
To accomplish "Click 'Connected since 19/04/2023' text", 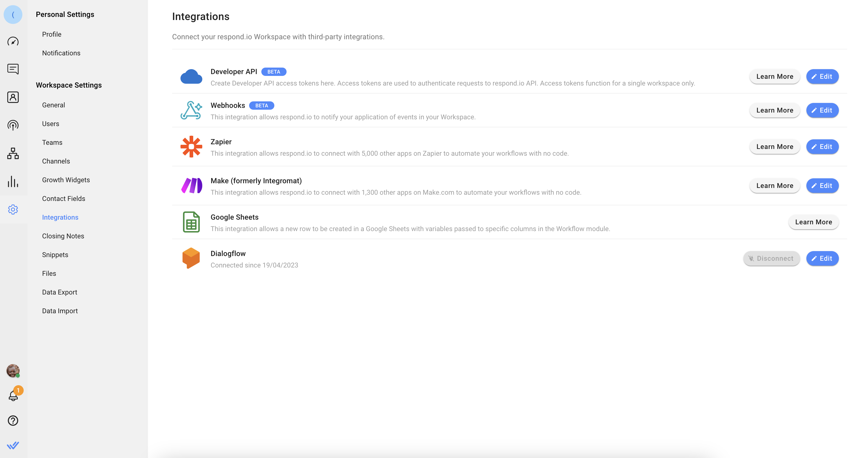I will coord(254,265).
